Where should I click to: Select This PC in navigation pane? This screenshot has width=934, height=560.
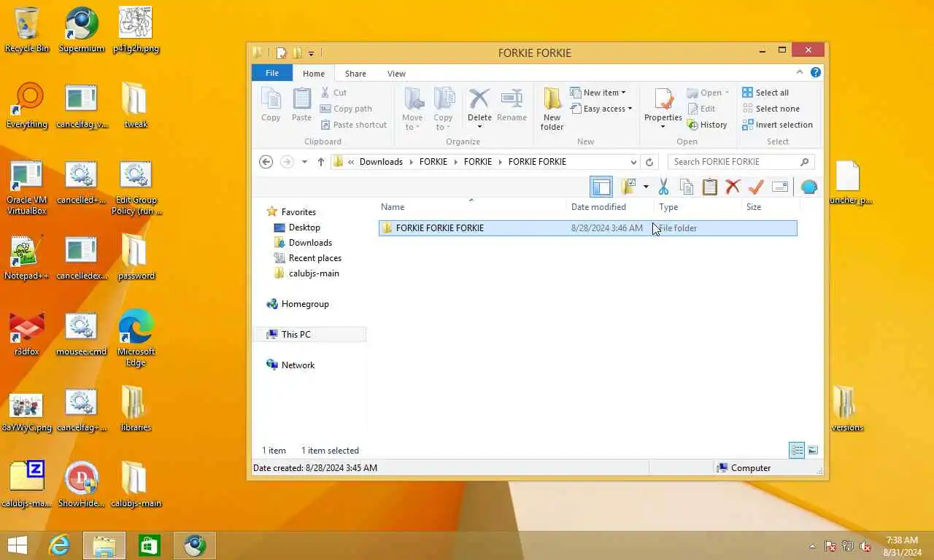click(309, 334)
